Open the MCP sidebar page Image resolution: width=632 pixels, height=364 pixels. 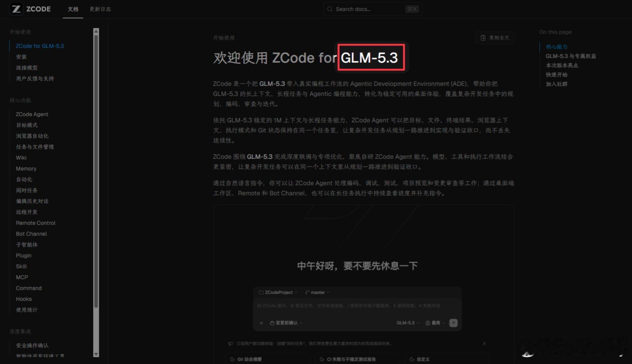tap(22, 277)
